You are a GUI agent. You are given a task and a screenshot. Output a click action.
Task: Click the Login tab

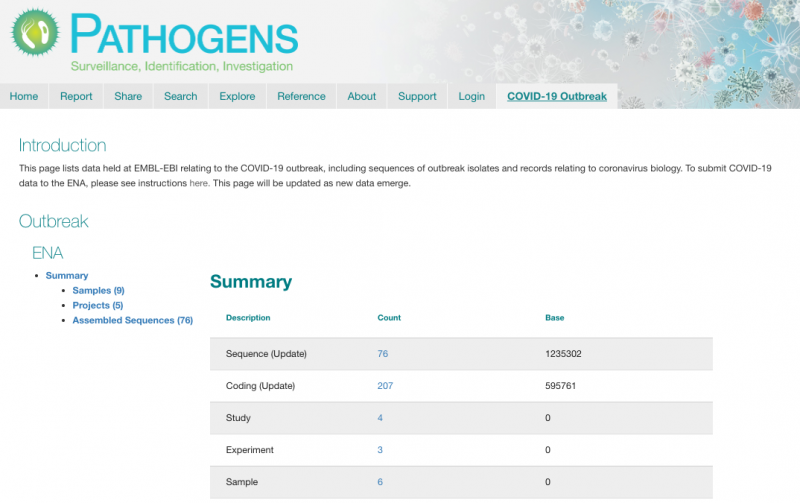[x=471, y=96]
